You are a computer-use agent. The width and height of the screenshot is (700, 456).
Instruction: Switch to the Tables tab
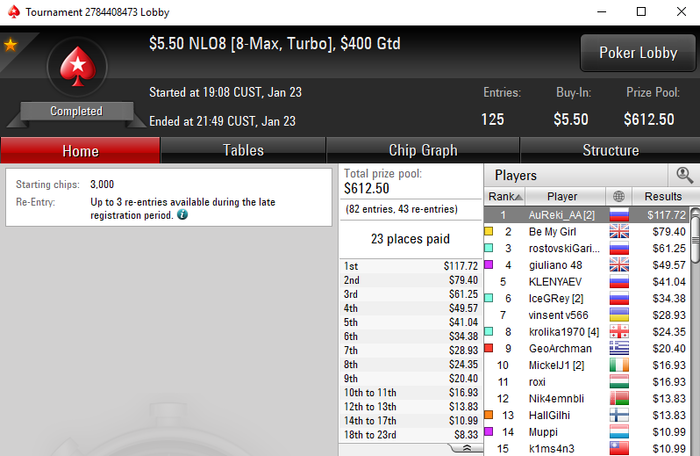243,150
